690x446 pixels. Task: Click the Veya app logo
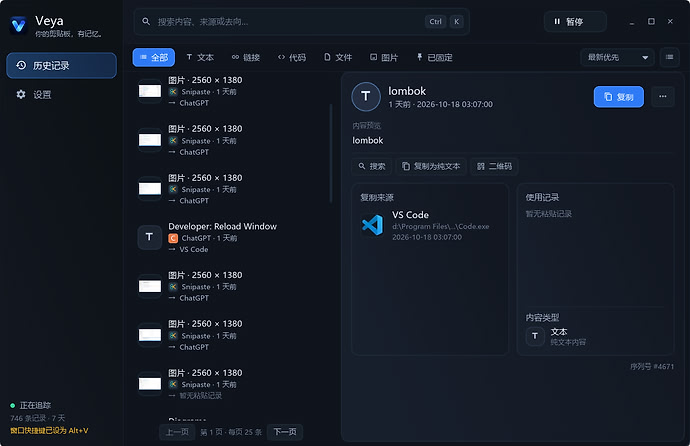coord(19,25)
